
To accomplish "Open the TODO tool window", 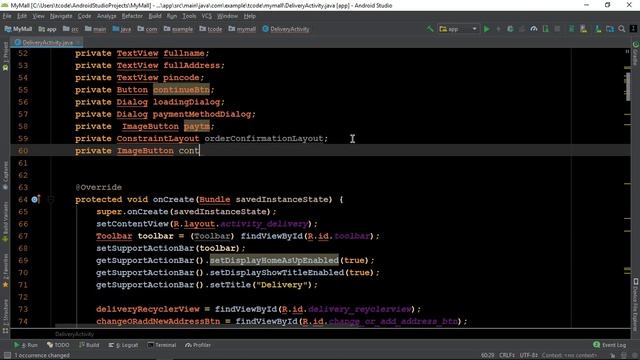I will point(58,345).
